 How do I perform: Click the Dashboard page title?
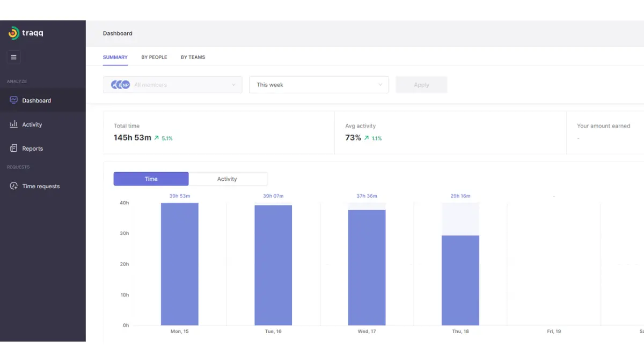[118, 33]
